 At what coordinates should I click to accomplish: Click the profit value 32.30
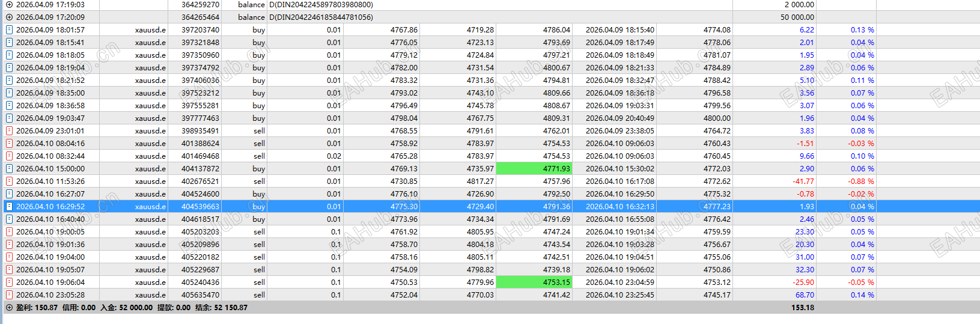805,269
